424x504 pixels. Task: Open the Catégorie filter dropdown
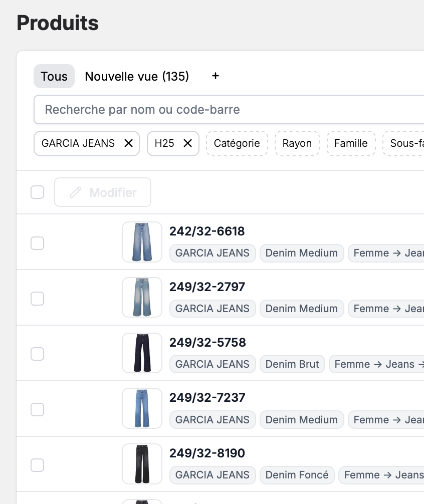(237, 143)
